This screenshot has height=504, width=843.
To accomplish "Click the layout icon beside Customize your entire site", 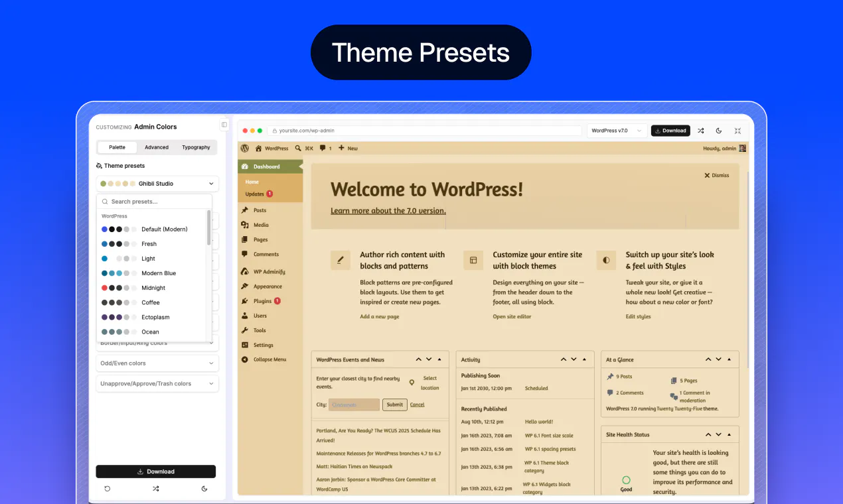I will [x=473, y=260].
